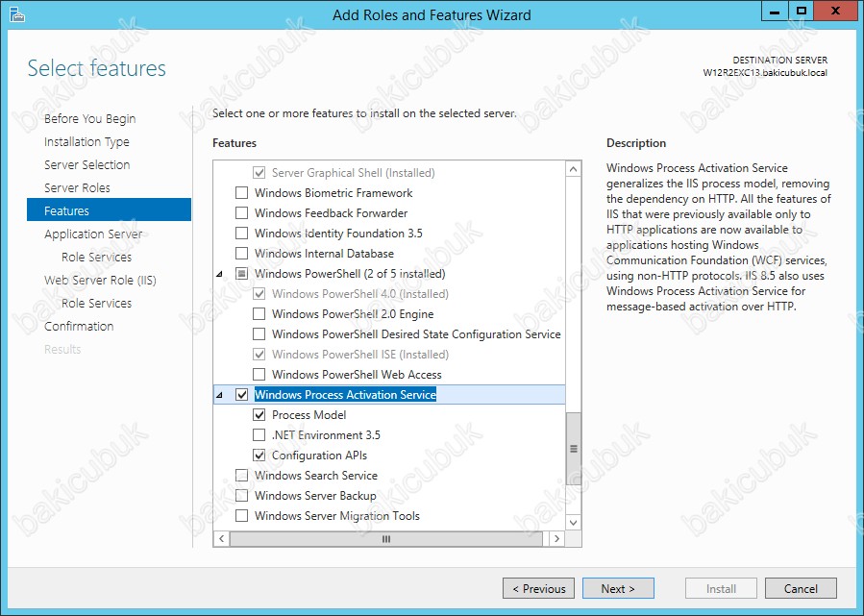The height and width of the screenshot is (616, 864).
Task: Go to Web Server Role (IIS) step
Action: click(x=100, y=281)
